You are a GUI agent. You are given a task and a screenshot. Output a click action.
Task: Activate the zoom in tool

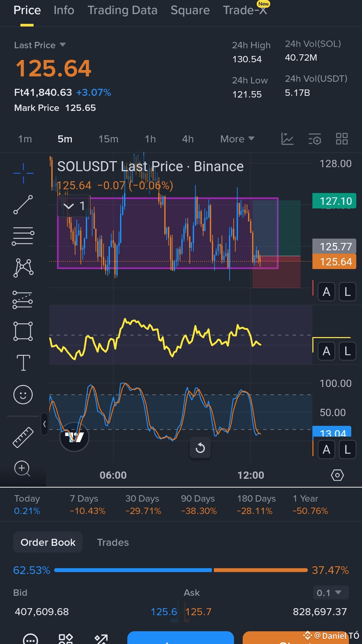(22, 468)
